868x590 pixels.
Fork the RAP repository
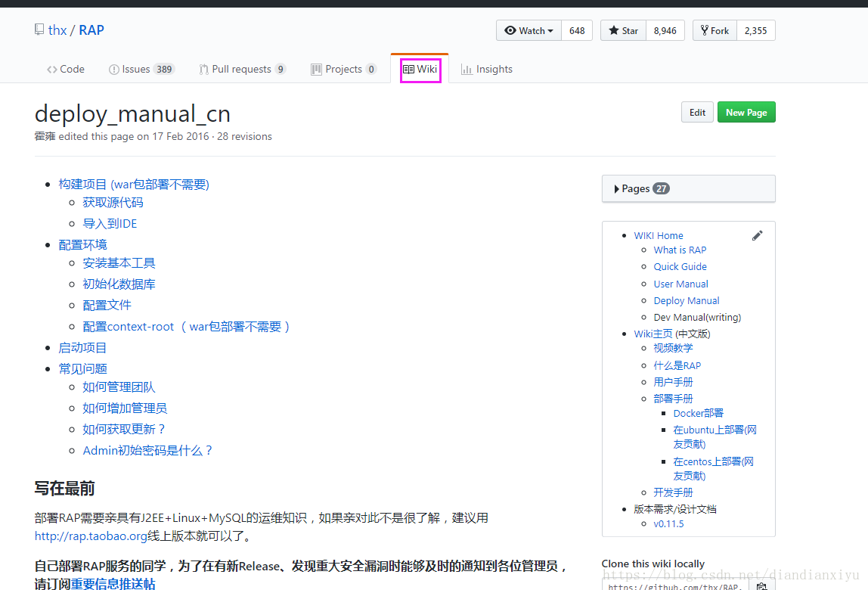pyautogui.click(x=715, y=30)
